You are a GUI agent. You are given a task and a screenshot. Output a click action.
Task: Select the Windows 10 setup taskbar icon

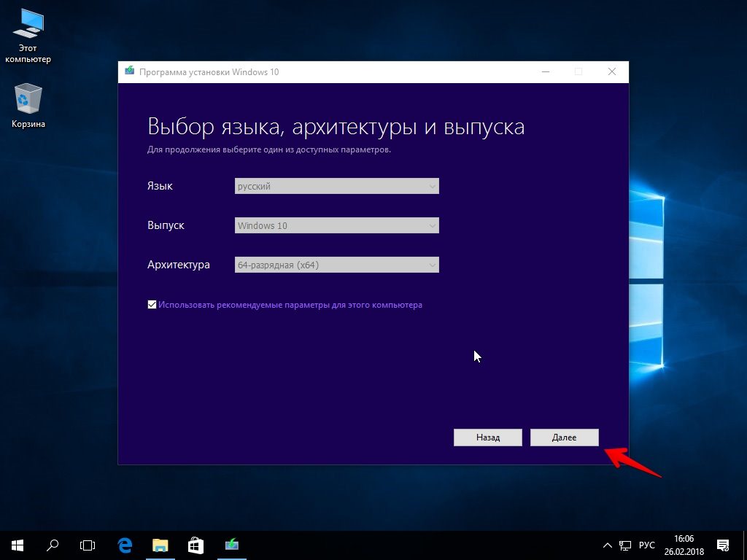(x=231, y=545)
